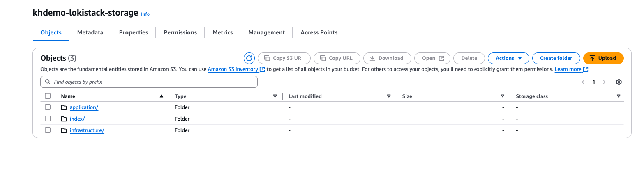Click the folder icon beside application/
Image resolution: width=644 pixels, height=171 pixels.
[64, 107]
